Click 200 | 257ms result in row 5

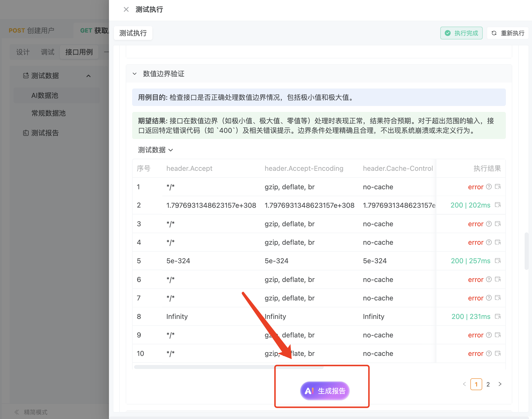(x=471, y=261)
